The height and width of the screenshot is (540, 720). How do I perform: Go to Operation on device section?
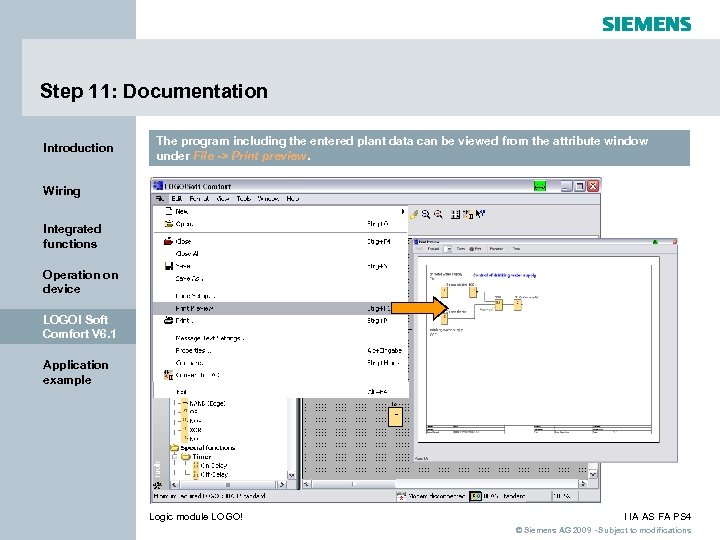pos(80,281)
